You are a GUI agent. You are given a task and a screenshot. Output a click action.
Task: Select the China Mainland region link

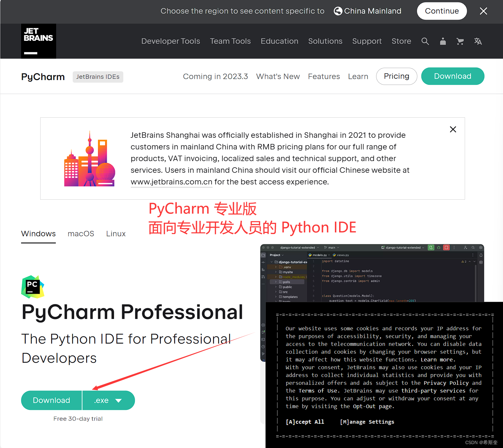[x=373, y=11]
